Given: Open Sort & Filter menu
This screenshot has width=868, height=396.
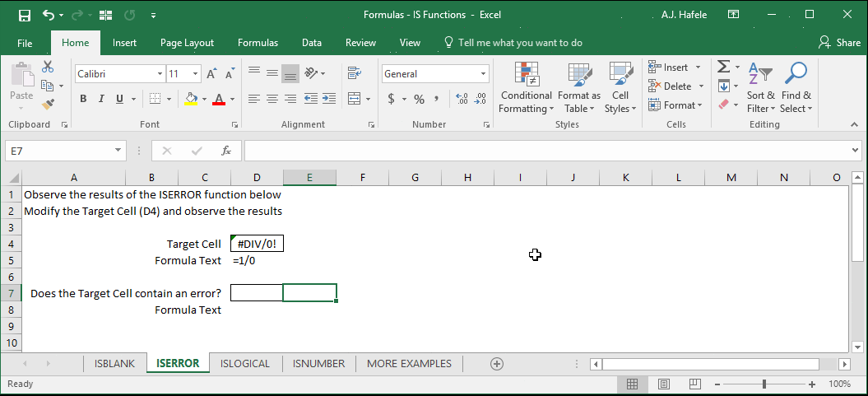Looking at the screenshot, I should tap(761, 87).
